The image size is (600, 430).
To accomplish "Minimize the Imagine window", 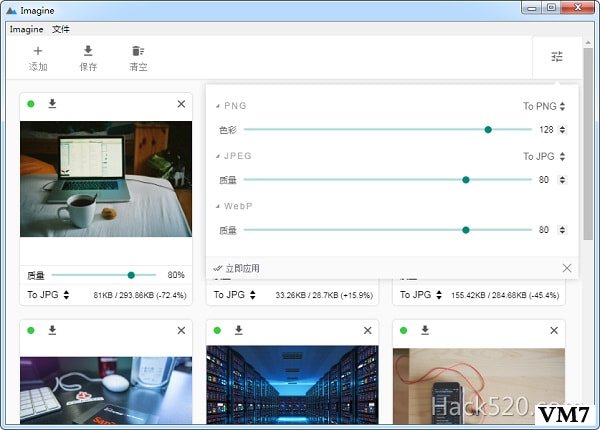I will [532, 8].
